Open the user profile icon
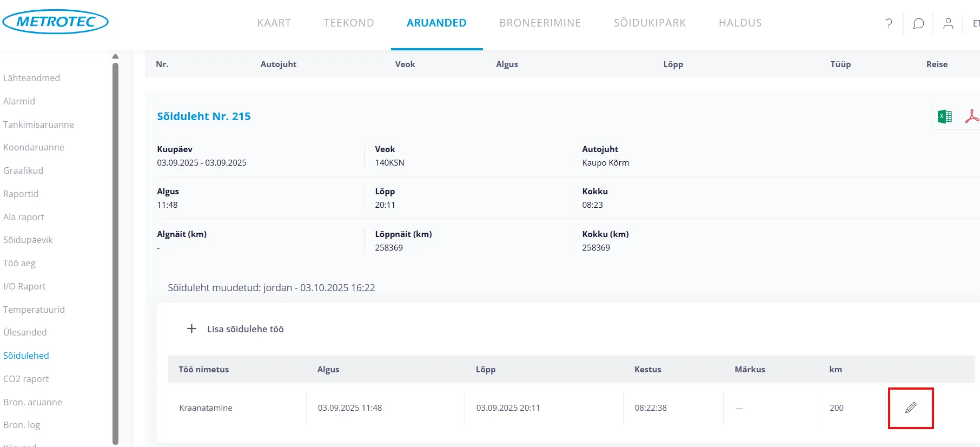980x447 pixels. coord(948,23)
